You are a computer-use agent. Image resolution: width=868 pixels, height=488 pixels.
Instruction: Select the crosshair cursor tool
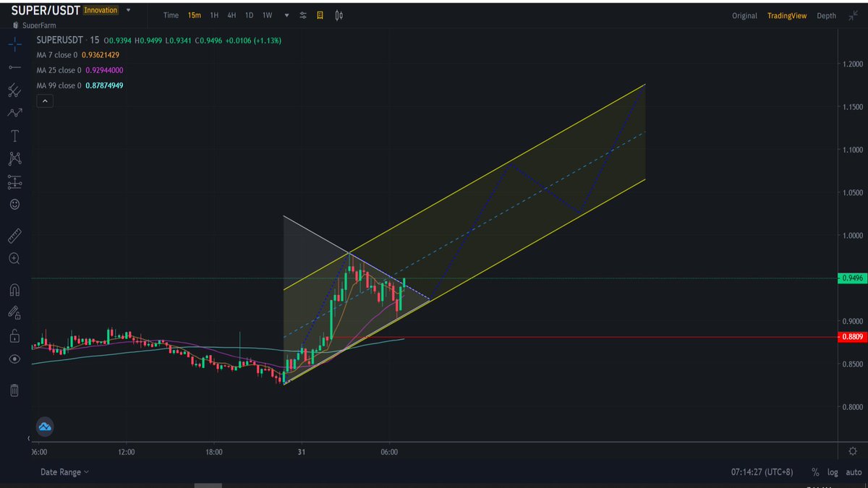(14, 43)
